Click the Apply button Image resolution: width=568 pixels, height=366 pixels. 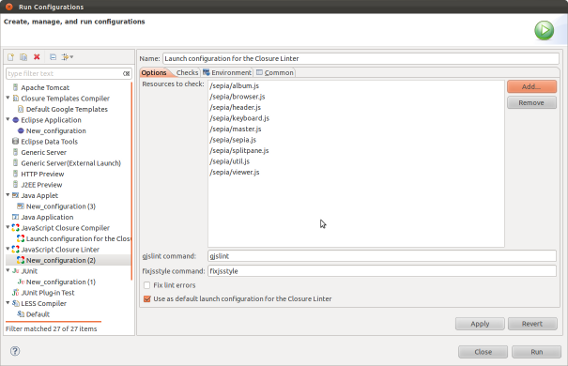(480, 324)
